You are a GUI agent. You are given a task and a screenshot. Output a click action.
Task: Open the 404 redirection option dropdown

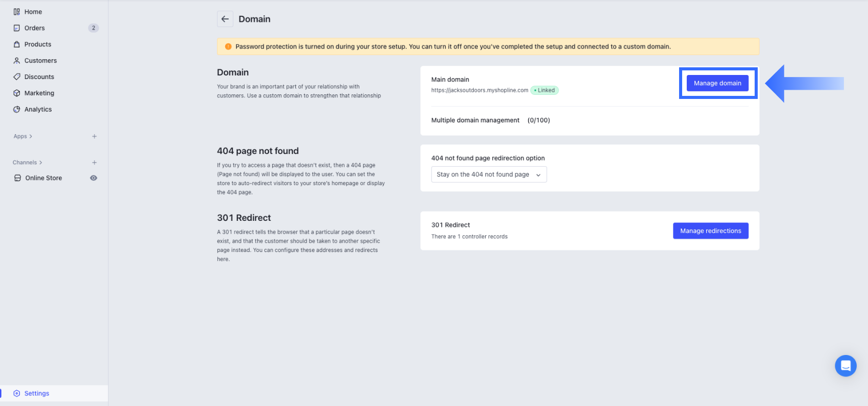pyautogui.click(x=489, y=174)
